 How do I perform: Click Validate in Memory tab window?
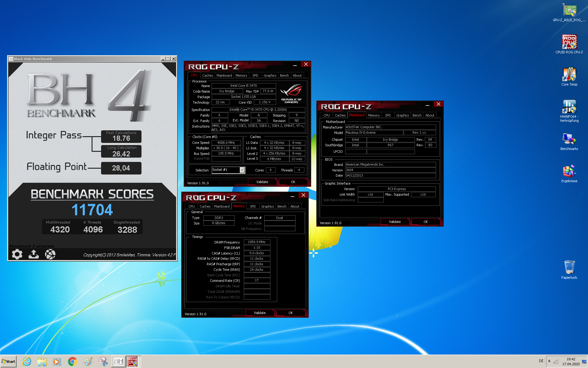[260, 313]
